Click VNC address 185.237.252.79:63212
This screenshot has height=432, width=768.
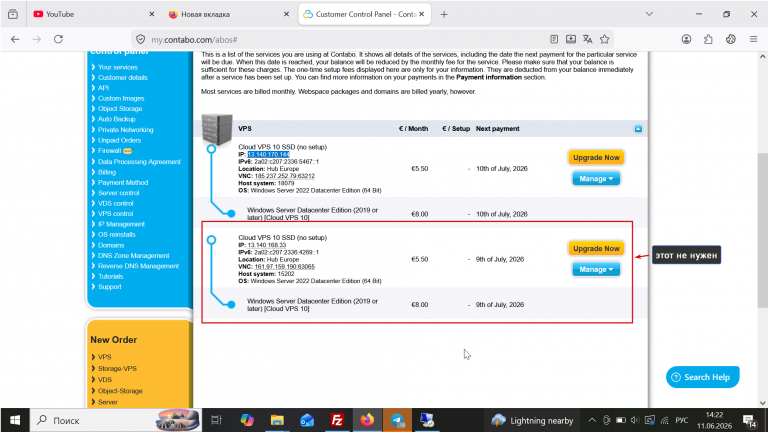pyautogui.click(x=285, y=176)
